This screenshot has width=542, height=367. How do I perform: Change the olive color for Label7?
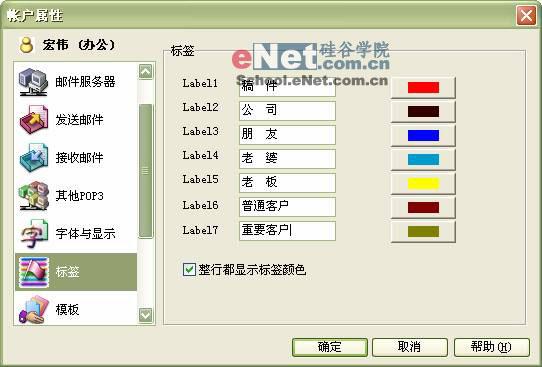point(423,232)
